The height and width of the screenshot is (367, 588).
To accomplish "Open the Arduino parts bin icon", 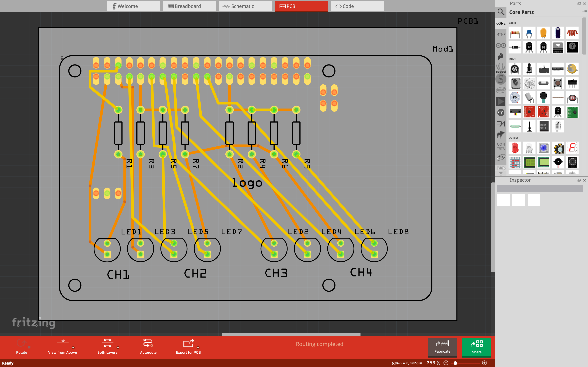I will coord(501,45).
